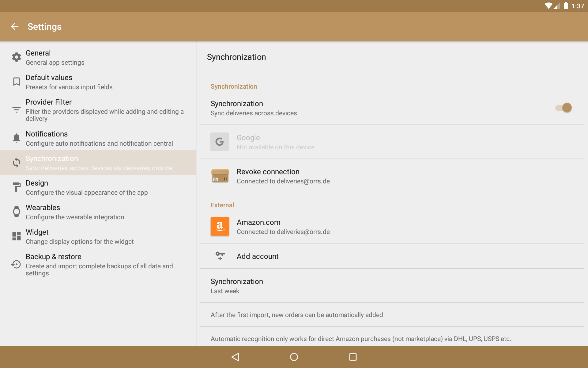Click the Notifications bell icon

17,138
